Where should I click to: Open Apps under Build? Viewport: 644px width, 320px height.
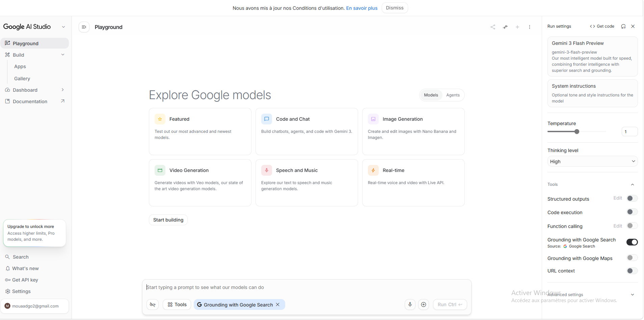[20, 66]
